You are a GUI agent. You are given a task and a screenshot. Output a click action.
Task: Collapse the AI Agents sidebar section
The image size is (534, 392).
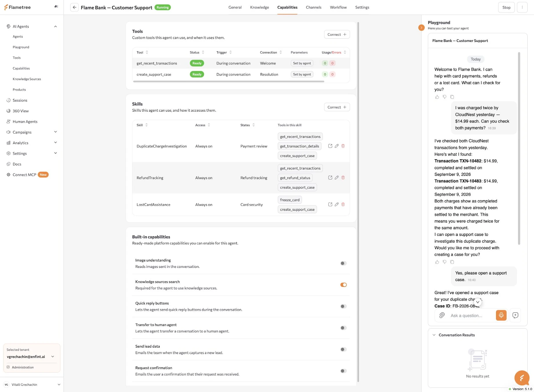55,26
